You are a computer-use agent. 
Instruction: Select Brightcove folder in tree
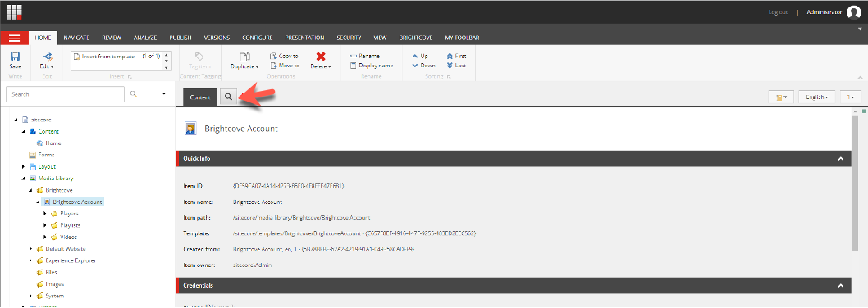pos(59,190)
